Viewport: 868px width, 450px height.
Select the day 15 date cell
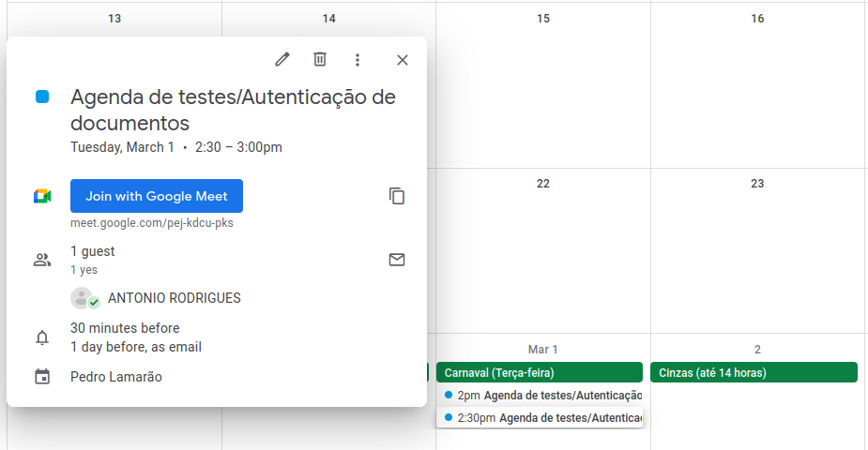542,94
